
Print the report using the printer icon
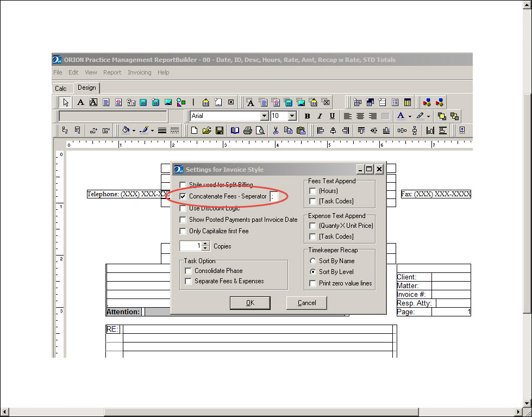247,130
